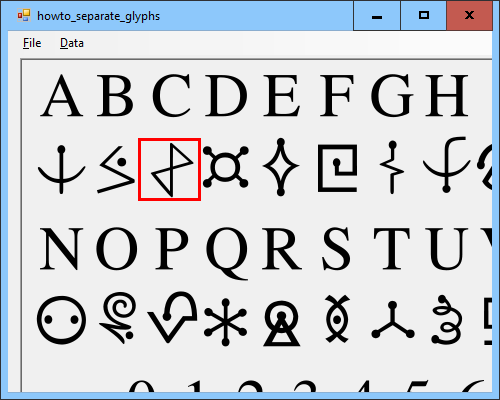This screenshot has height=400, width=500.
Task: Open the Data menu
Action: click(72, 43)
